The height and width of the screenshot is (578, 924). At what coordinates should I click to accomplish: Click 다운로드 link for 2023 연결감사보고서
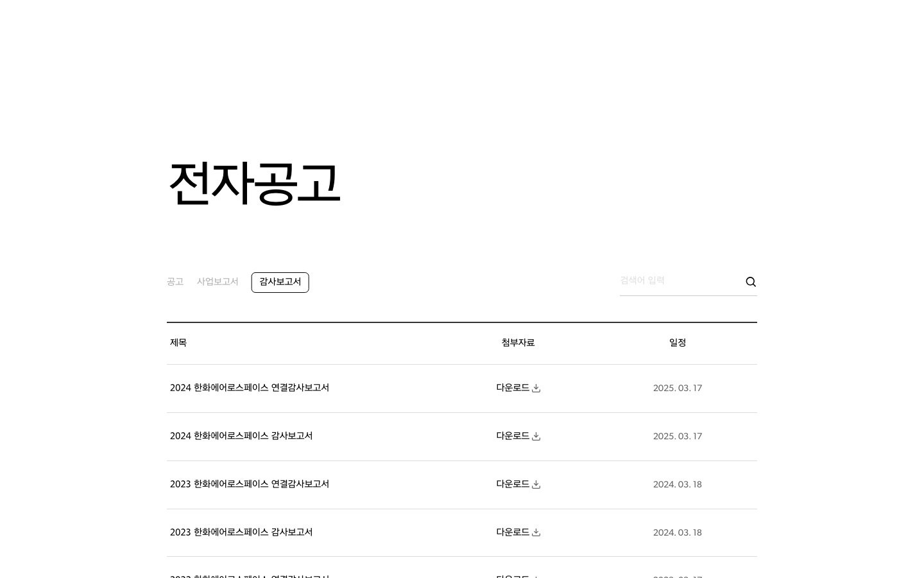pyautogui.click(x=518, y=484)
